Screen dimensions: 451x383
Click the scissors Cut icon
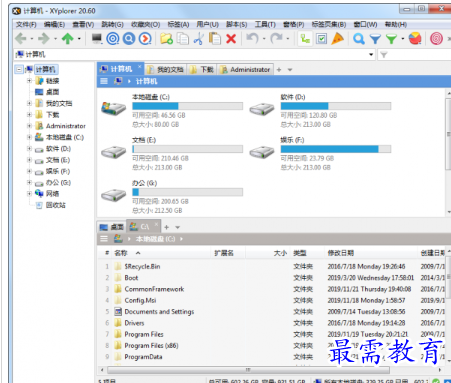(199, 39)
